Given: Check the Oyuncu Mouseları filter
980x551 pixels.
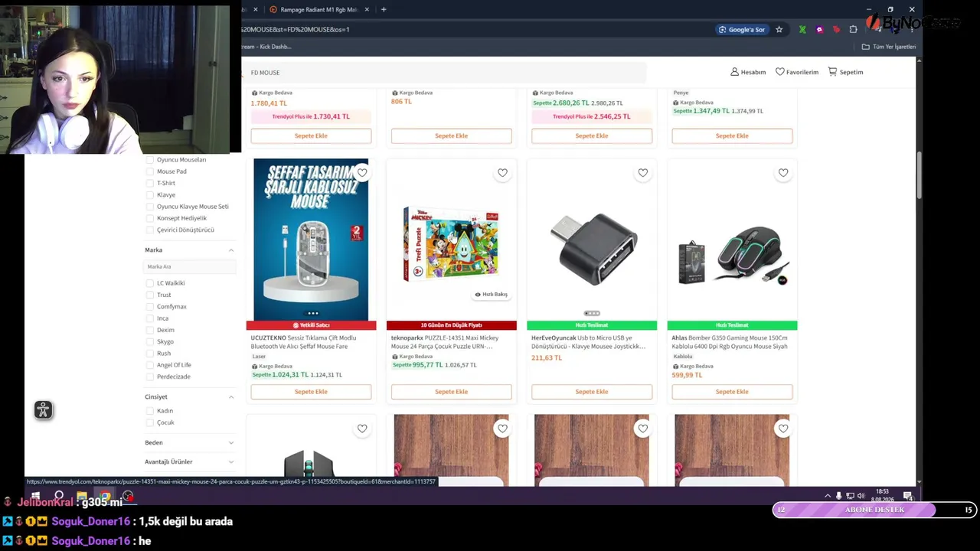Looking at the screenshot, I should click(x=150, y=160).
